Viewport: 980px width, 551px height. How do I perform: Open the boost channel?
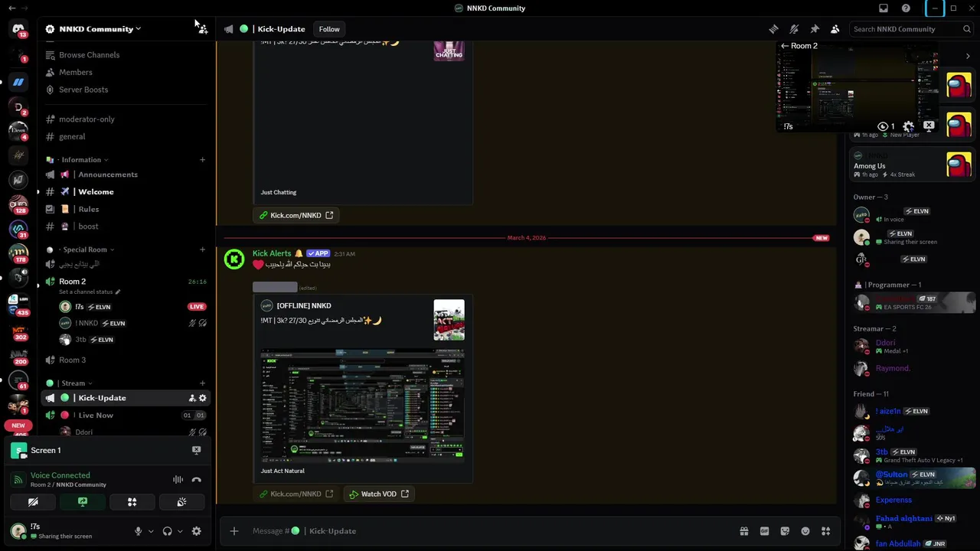coord(88,227)
